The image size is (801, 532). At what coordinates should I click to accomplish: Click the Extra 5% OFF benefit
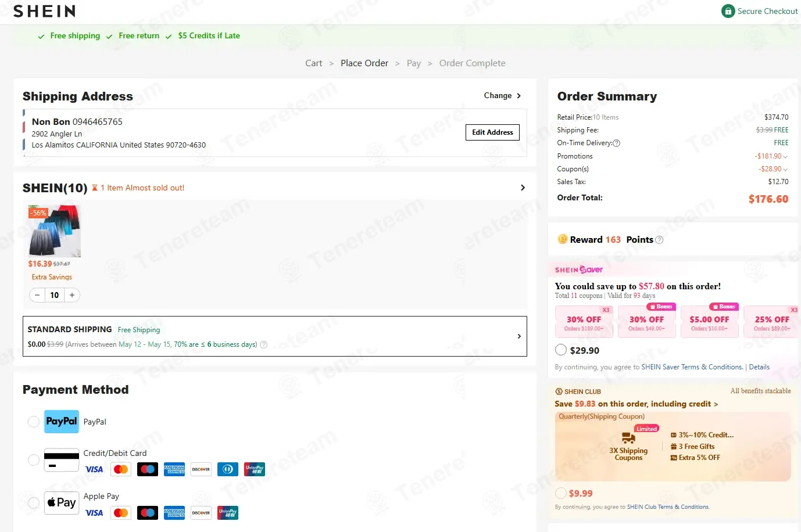pos(695,458)
